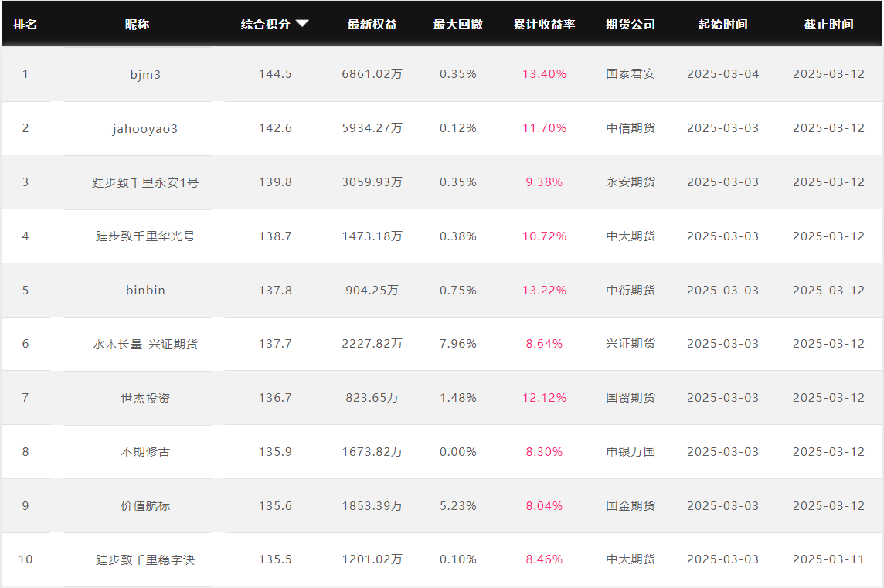Click the 昵称 column header

(137, 24)
